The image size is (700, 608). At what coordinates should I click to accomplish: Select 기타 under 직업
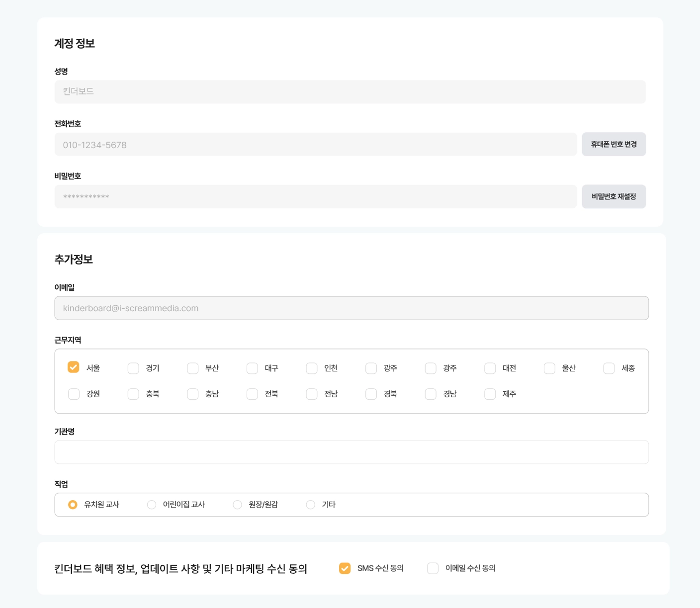(x=311, y=505)
